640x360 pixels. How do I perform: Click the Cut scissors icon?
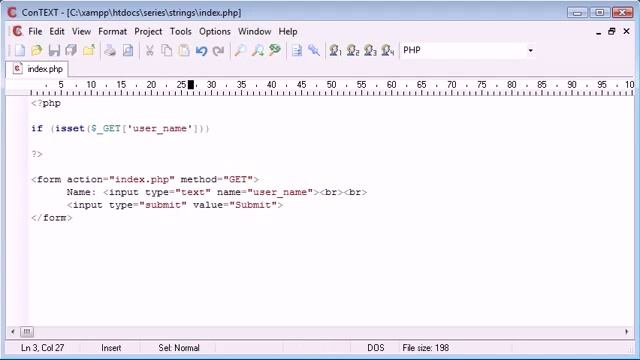149,50
